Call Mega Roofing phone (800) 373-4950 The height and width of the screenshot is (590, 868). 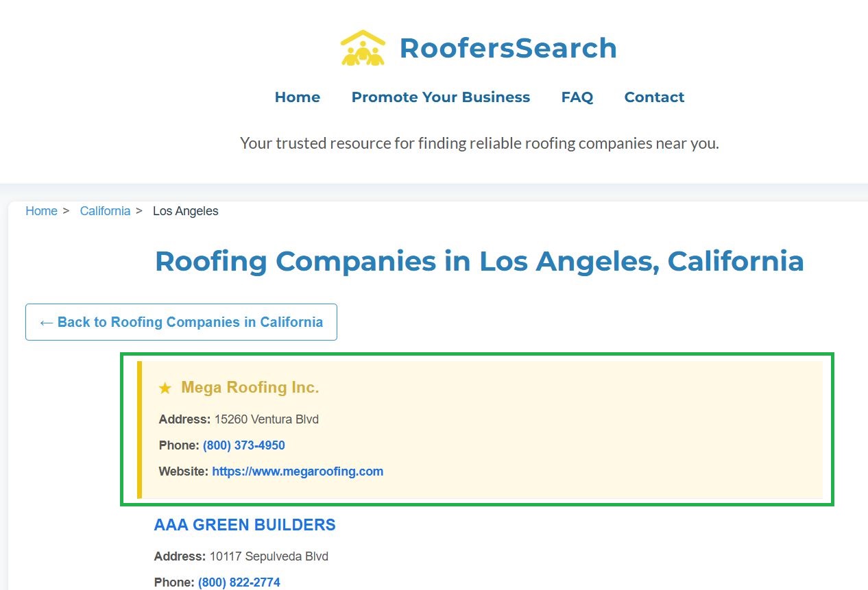click(x=243, y=445)
